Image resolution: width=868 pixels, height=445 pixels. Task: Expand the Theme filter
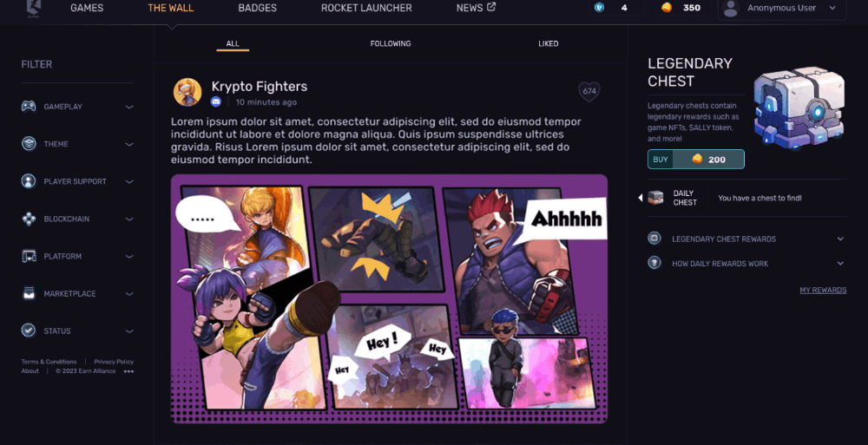[x=129, y=144]
